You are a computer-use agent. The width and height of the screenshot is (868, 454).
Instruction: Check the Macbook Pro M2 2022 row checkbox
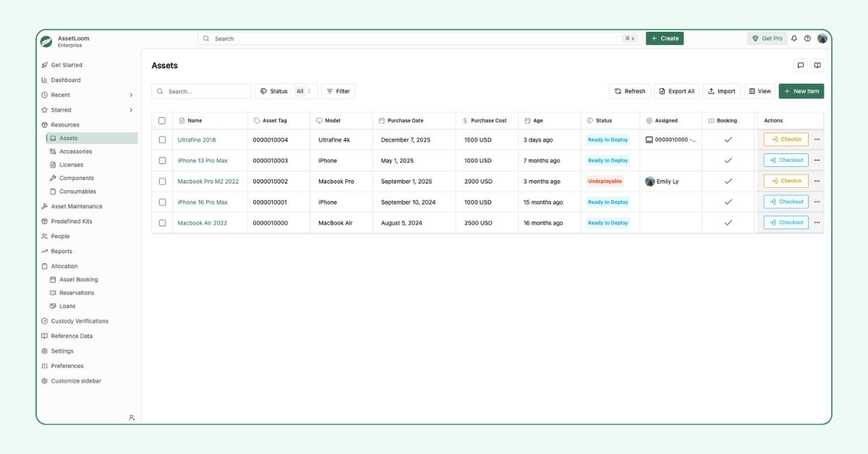pyautogui.click(x=162, y=181)
